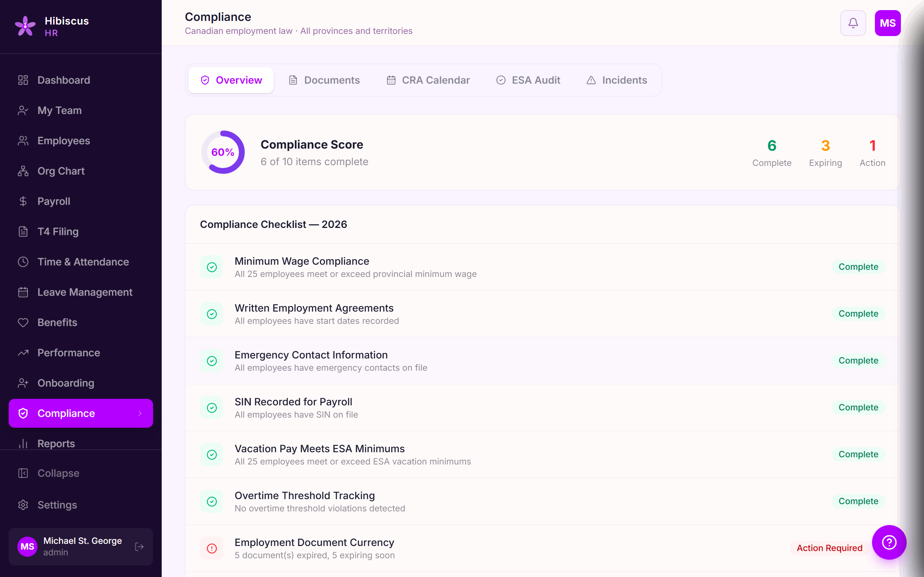Switch to the CRA Calendar tab
The height and width of the screenshot is (577, 924).
coord(428,80)
